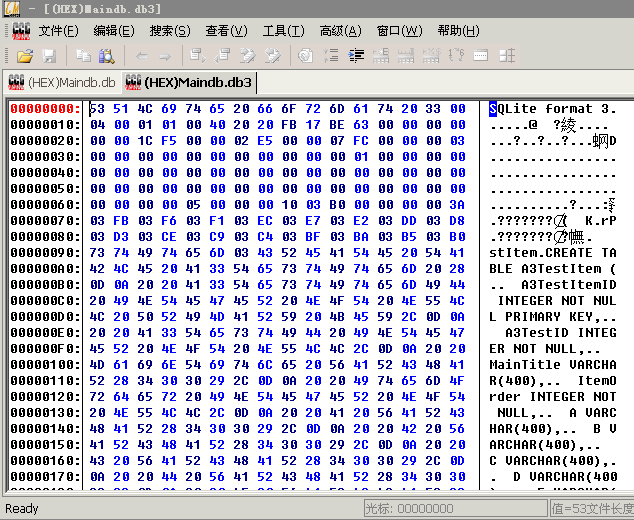Click ASCII text 'SQLite format 3.'
Image resolution: width=634 pixels, height=520 pixels.
click(553, 109)
